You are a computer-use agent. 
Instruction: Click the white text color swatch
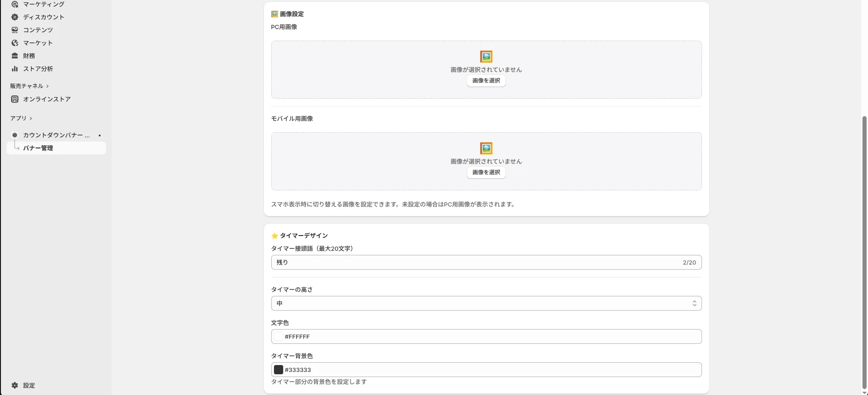click(279, 336)
